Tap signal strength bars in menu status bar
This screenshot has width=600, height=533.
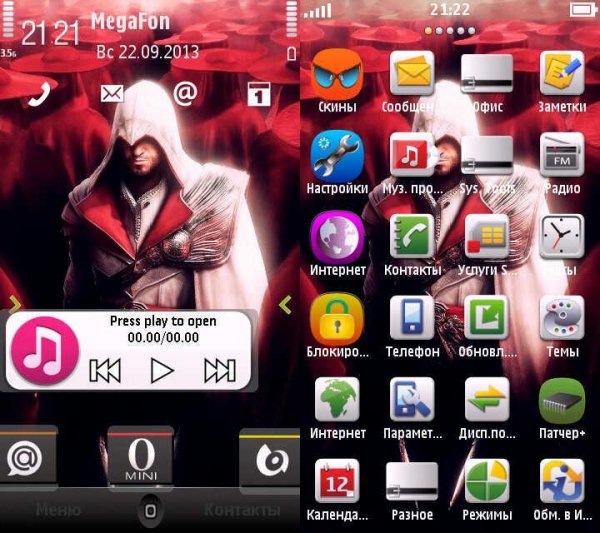318,11
